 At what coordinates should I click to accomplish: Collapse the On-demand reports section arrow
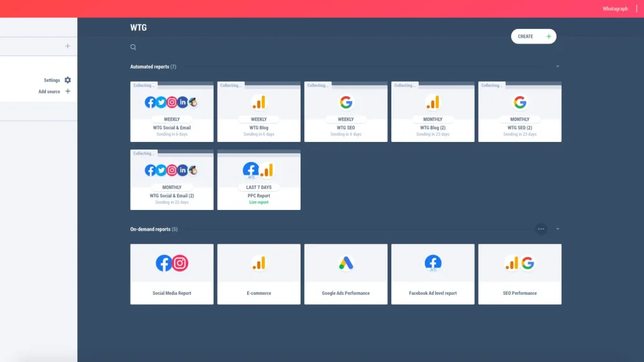coord(557,229)
